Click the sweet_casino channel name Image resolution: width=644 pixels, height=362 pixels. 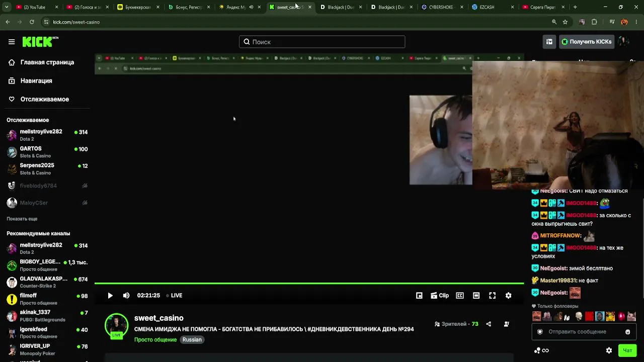tap(159, 318)
